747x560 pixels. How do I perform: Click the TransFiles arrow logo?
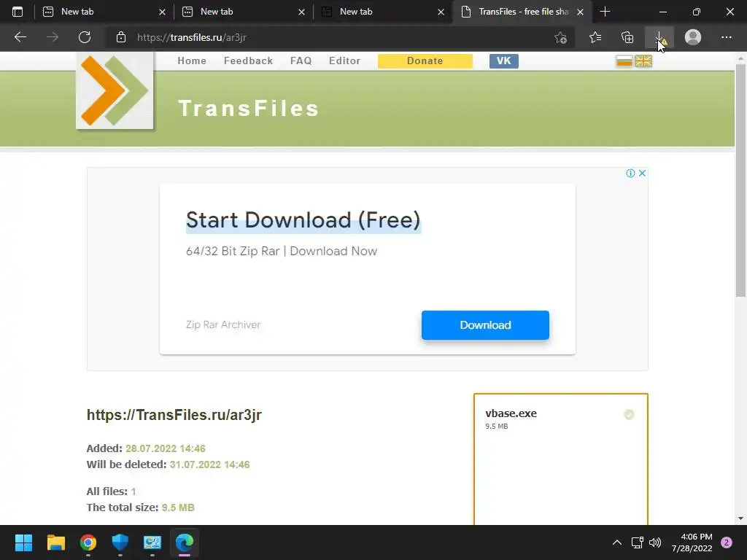click(115, 90)
